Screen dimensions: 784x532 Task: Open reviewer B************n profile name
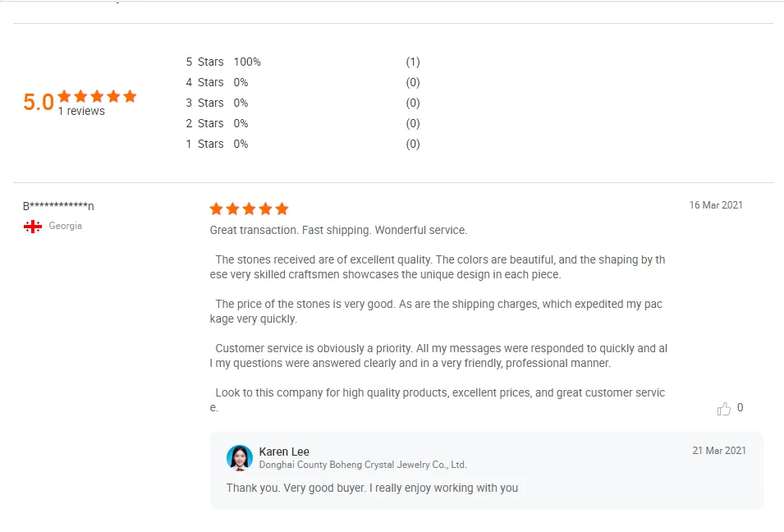tap(58, 206)
